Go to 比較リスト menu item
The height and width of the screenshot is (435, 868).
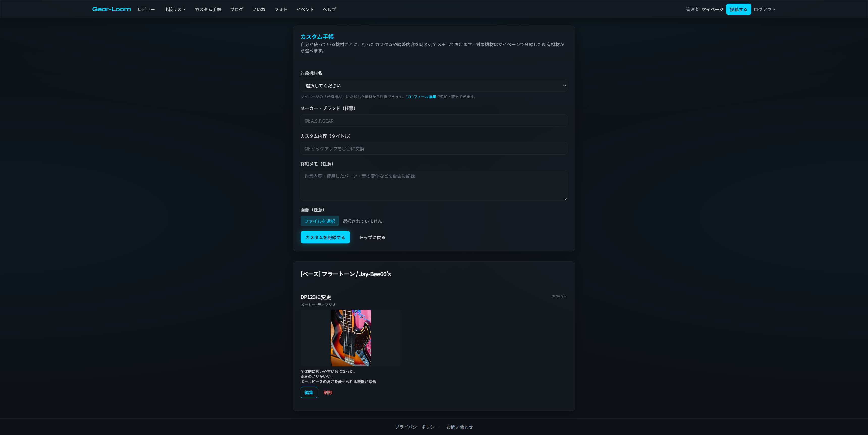175,9
